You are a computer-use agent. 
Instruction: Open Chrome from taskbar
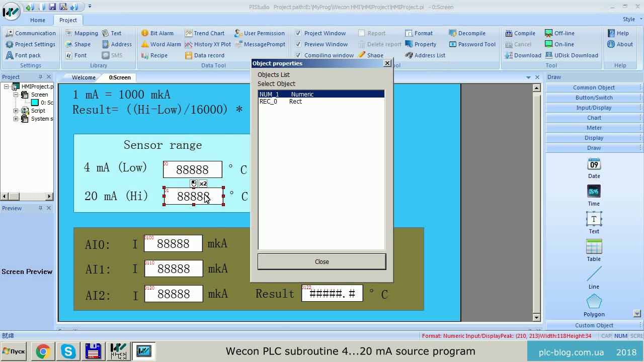tap(43, 351)
